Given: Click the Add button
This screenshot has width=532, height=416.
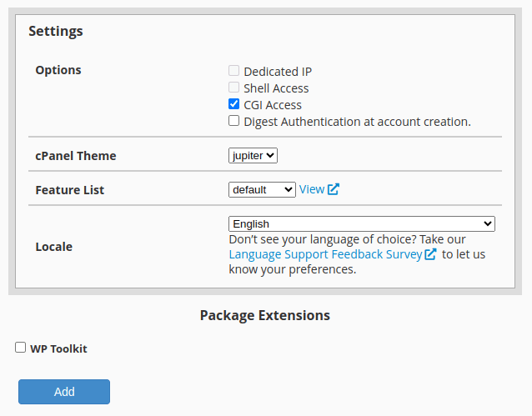Looking at the screenshot, I should click(64, 392).
